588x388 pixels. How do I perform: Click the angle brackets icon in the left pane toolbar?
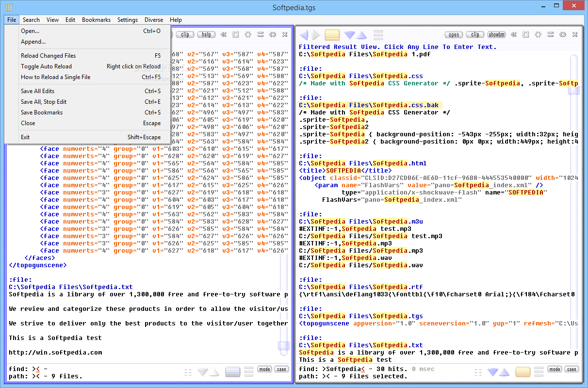[273, 35]
